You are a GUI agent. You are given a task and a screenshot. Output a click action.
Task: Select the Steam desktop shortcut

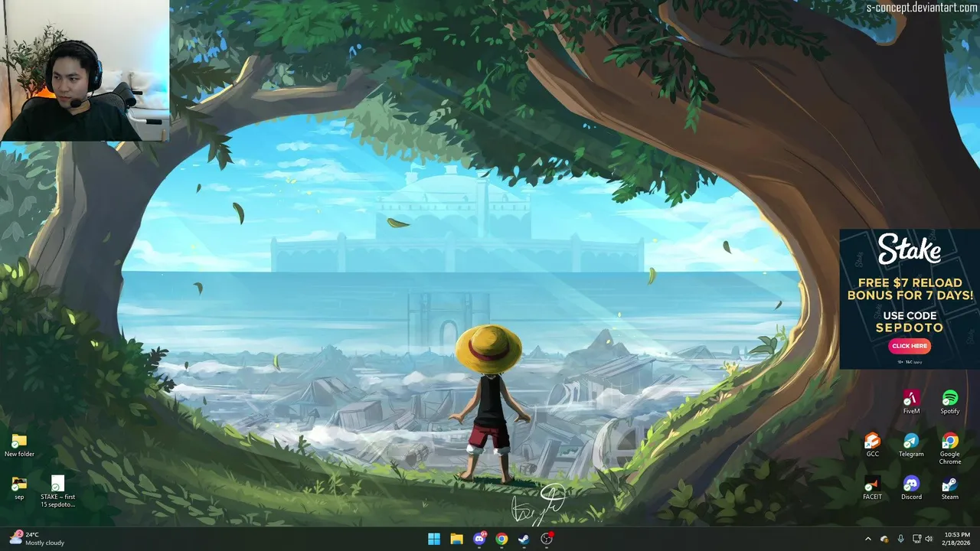coord(949,487)
